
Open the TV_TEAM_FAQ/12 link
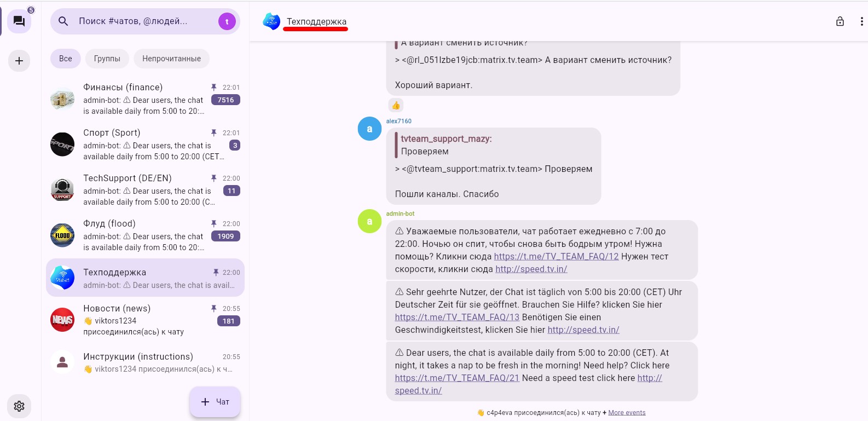pyautogui.click(x=556, y=256)
